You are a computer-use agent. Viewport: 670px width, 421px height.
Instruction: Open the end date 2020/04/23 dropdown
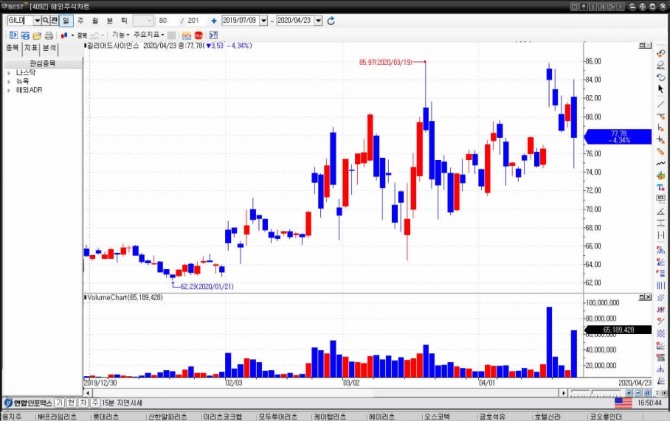318,21
